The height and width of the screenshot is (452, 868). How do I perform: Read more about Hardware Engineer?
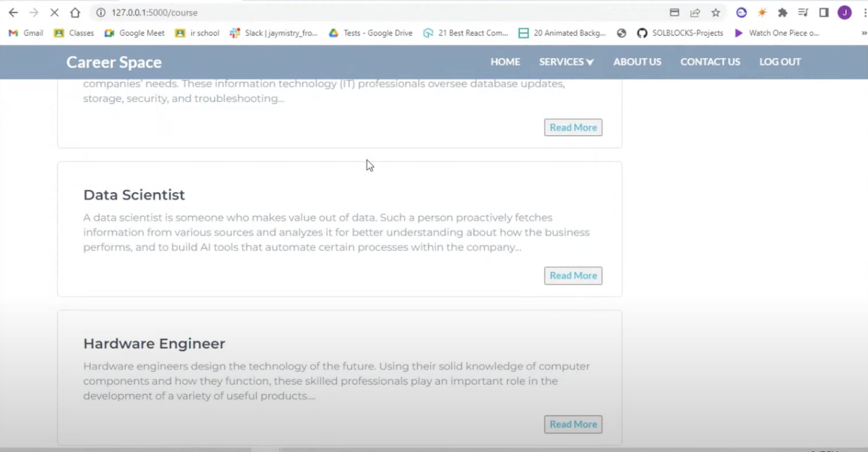click(x=573, y=424)
